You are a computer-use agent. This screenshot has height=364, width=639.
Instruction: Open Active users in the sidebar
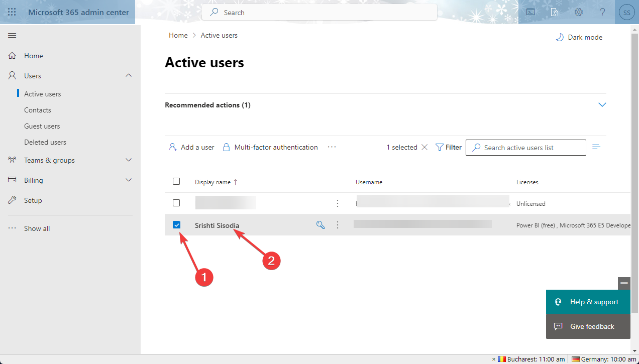(43, 94)
